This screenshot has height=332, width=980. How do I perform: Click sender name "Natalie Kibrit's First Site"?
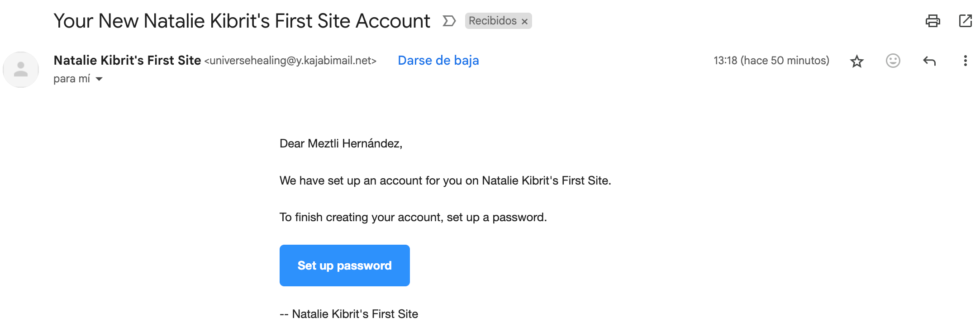127,61
